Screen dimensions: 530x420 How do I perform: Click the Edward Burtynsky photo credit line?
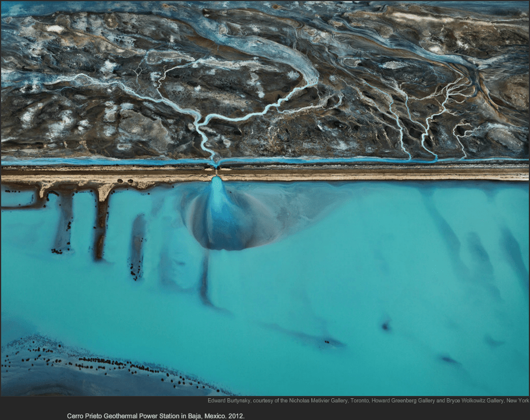tap(368, 401)
